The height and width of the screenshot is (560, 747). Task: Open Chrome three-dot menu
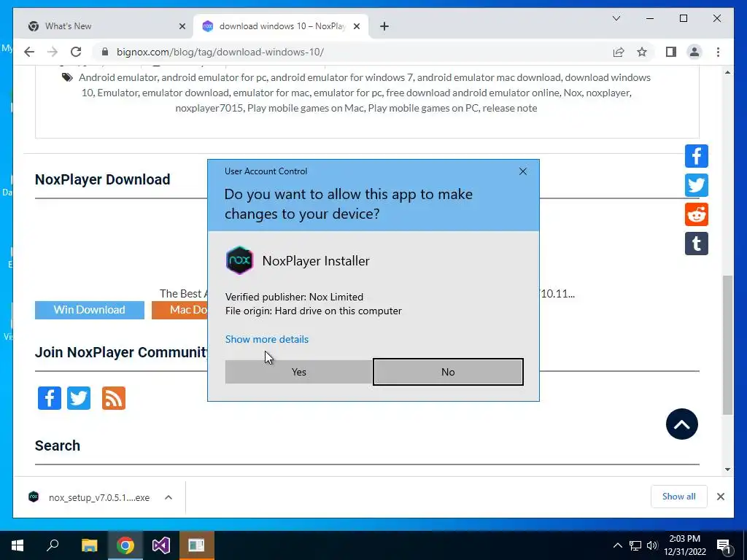pyautogui.click(x=718, y=52)
